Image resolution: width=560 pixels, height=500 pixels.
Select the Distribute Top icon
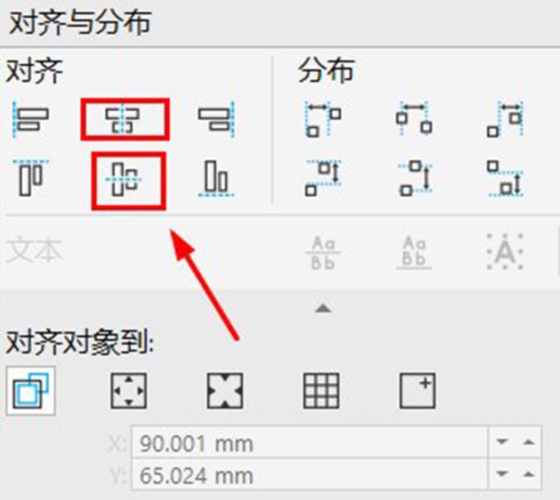click(323, 178)
